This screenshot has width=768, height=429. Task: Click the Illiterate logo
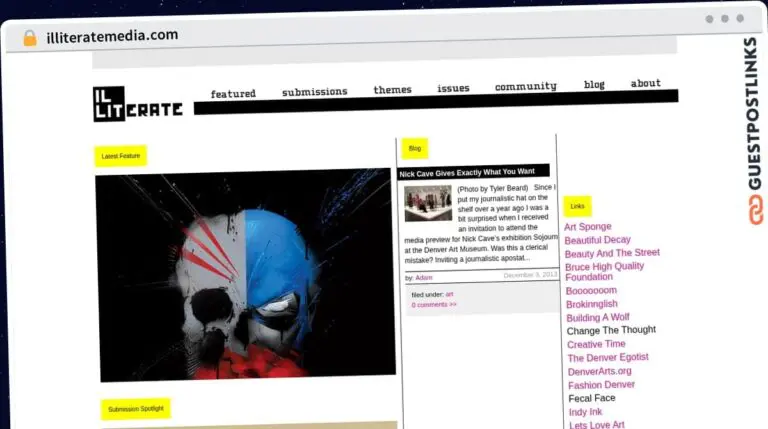[x=137, y=103]
